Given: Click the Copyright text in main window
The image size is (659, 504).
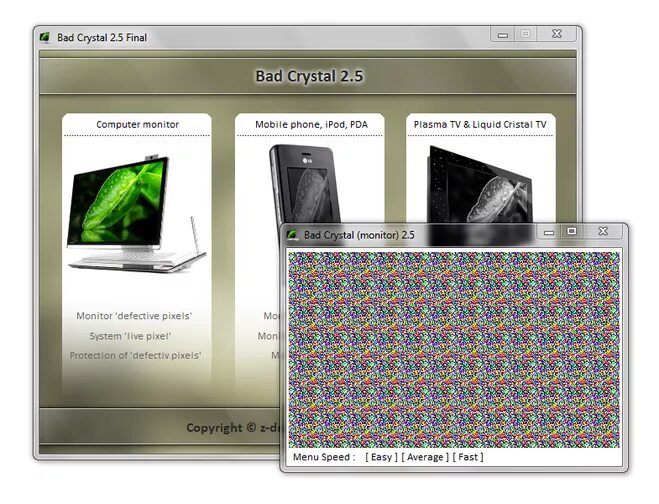Looking at the screenshot, I should point(233,428).
